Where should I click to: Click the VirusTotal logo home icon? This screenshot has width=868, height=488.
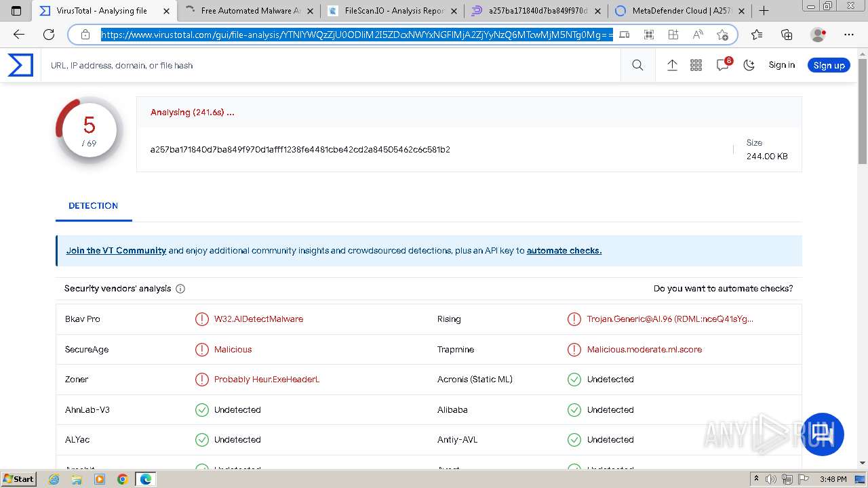20,65
